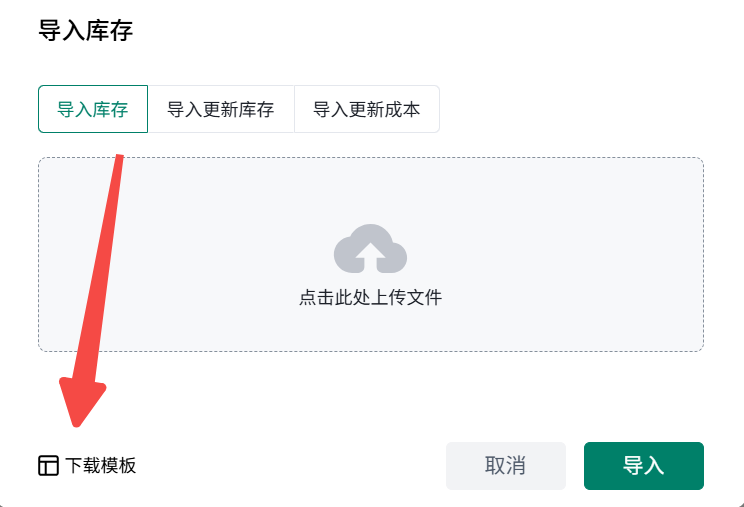Viewport: 744px width, 507px height.
Task: Click the template icon beside 下载模板
Action: [48, 465]
